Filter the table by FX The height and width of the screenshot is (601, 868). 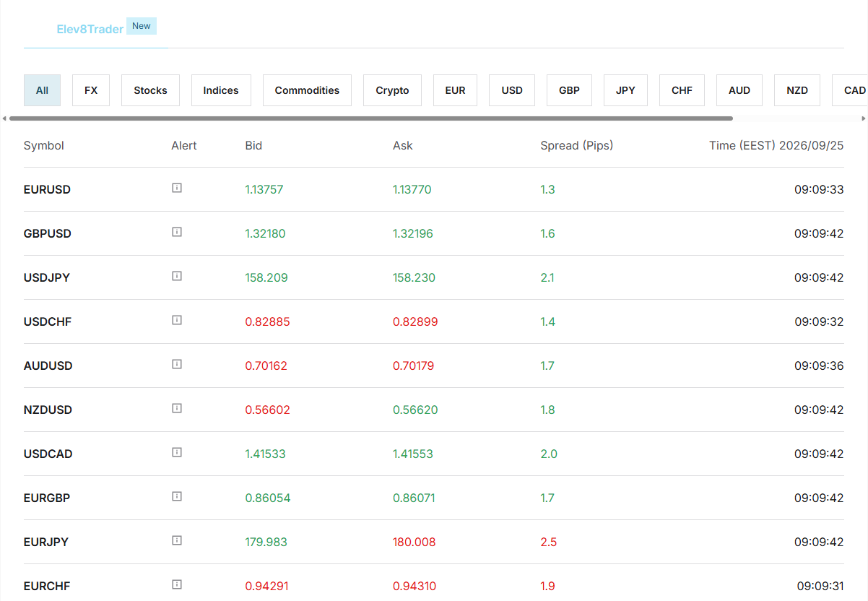point(91,90)
